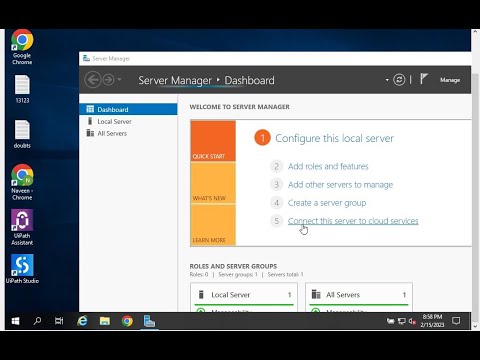The width and height of the screenshot is (480, 360).
Task: Click Server Manager breadcrumb title text
Action: [175, 80]
